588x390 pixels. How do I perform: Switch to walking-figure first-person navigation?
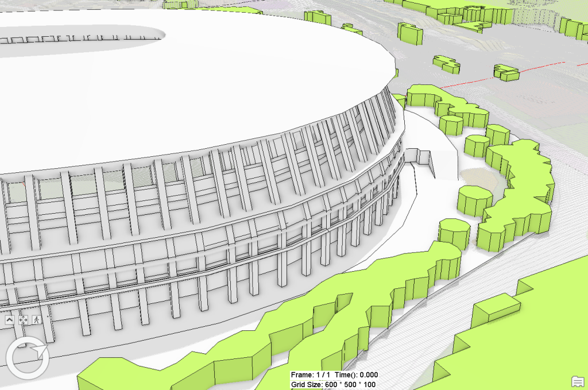[x=36, y=320]
